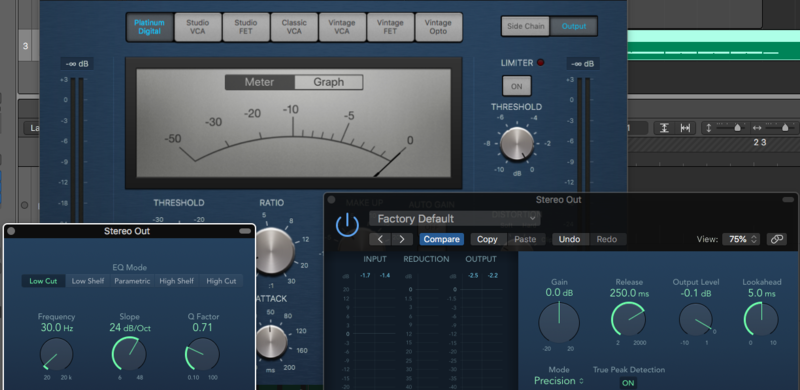Click the horizontal zoom arrow icon
Viewport: 800px width, 390px height.
coord(757,128)
